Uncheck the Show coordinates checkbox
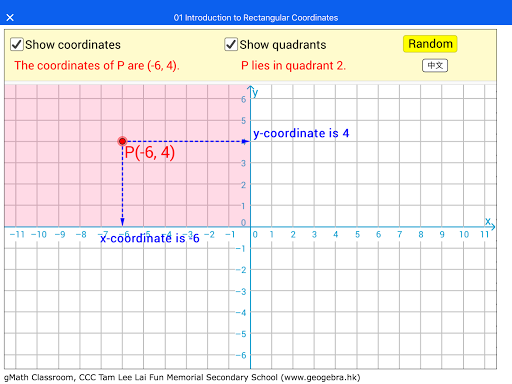The width and height of the screenshot is (512, 384). coord(16,44)
